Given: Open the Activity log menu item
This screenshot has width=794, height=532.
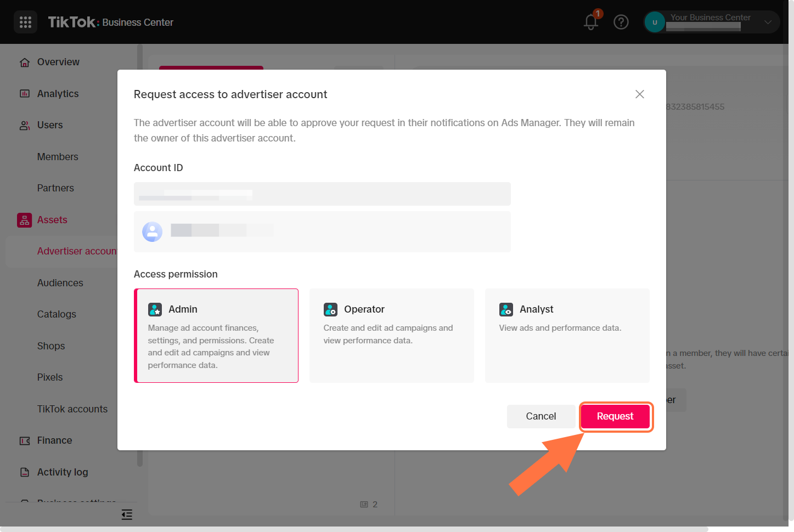Looking at the screenshot, I should 62,472.
